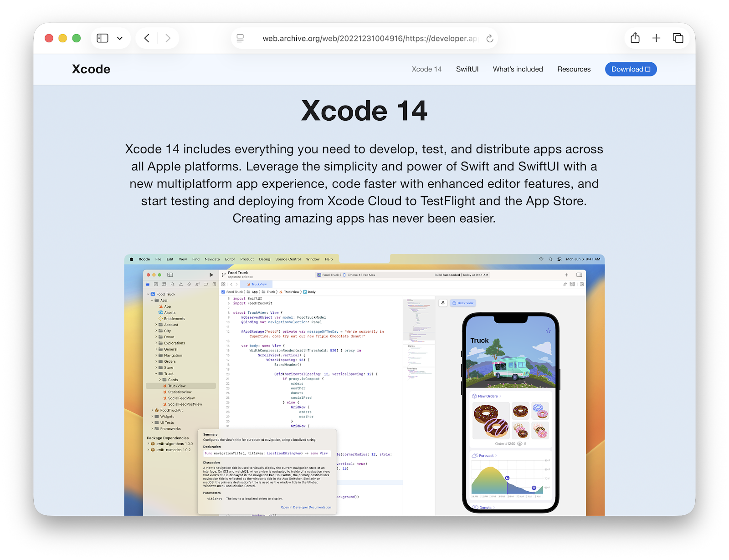Select the Project navigator folder icon
This screenshot has height=560, width=729.
pos(148,284)
